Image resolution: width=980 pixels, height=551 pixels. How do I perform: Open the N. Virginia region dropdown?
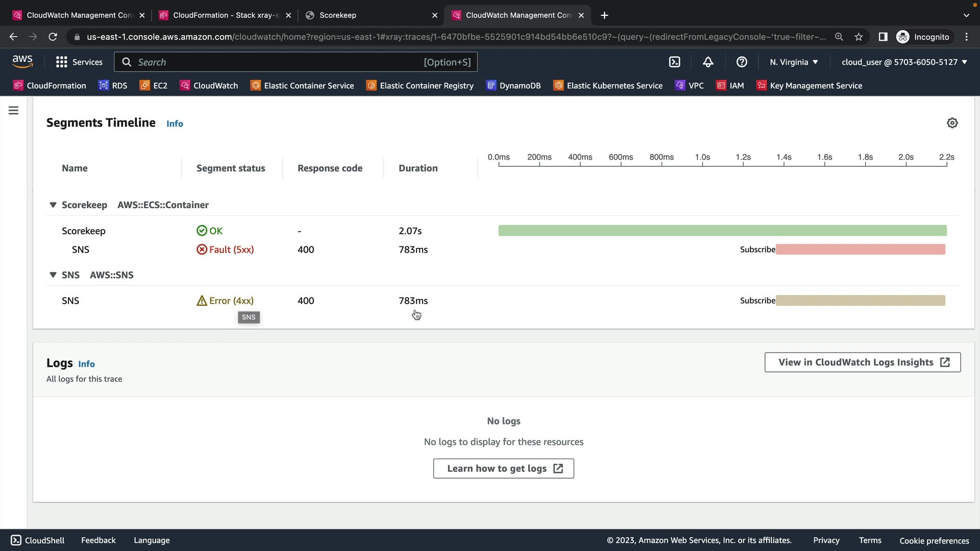pos(794,62)
